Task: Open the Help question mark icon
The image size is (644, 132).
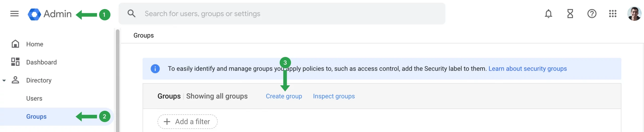Action: click(592, 14)
